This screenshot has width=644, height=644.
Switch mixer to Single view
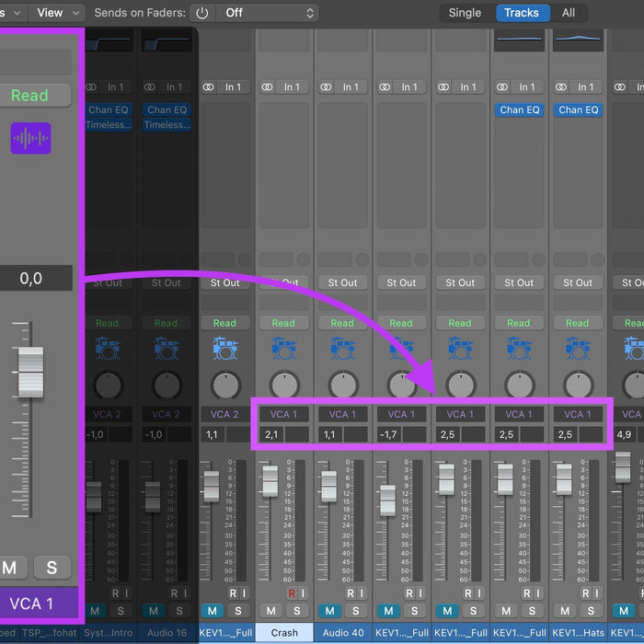click(x=465, y=13)
